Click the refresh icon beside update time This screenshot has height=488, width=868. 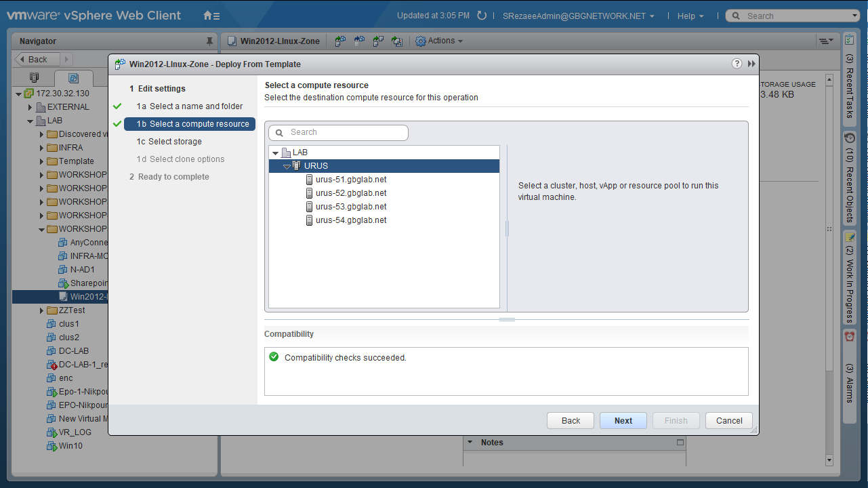coord(482,16)
